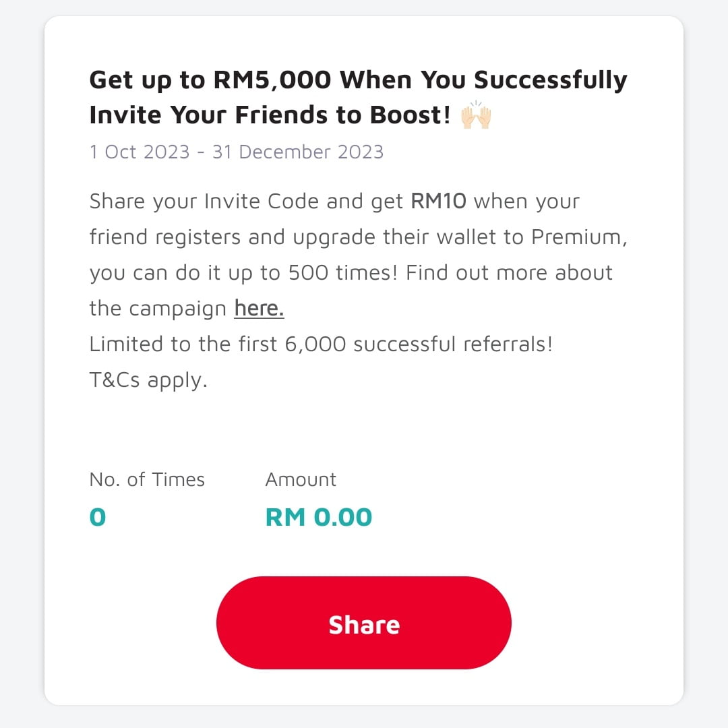Select the campaign date range text
Screen dimensions: 728x728
pyautogui.click(x=236, y=152)
